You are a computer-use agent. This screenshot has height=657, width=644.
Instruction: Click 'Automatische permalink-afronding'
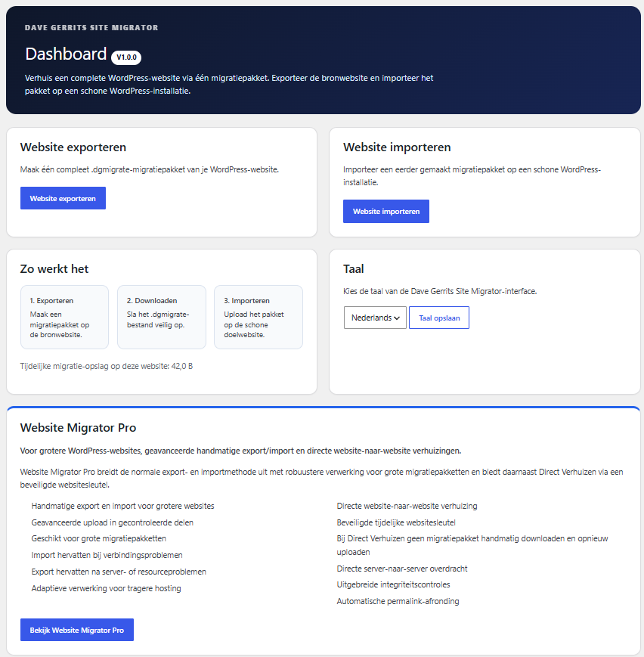[x=398, y=601]
